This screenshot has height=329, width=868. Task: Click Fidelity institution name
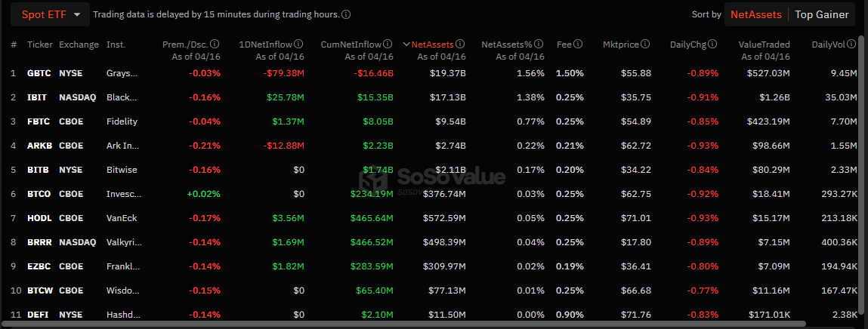coord(122,121)
